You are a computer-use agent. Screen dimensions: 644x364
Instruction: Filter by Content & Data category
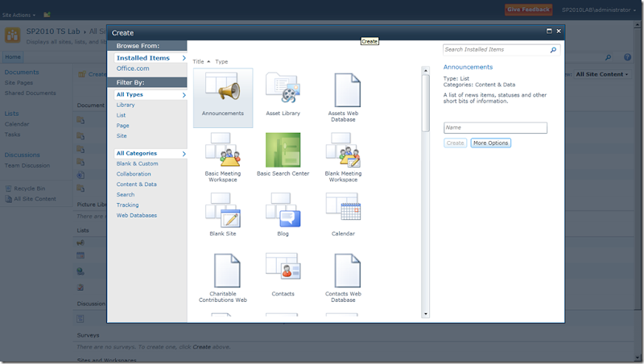point(136,184)
